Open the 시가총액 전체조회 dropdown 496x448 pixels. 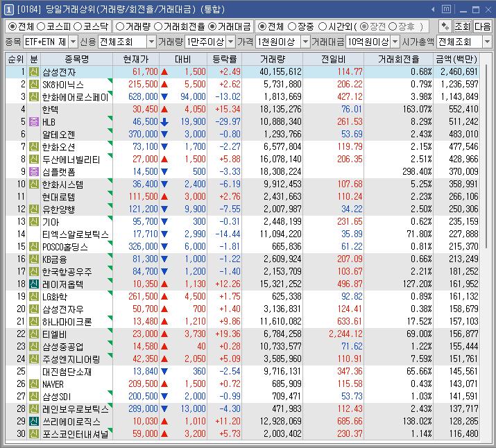(x=487, y=42)
